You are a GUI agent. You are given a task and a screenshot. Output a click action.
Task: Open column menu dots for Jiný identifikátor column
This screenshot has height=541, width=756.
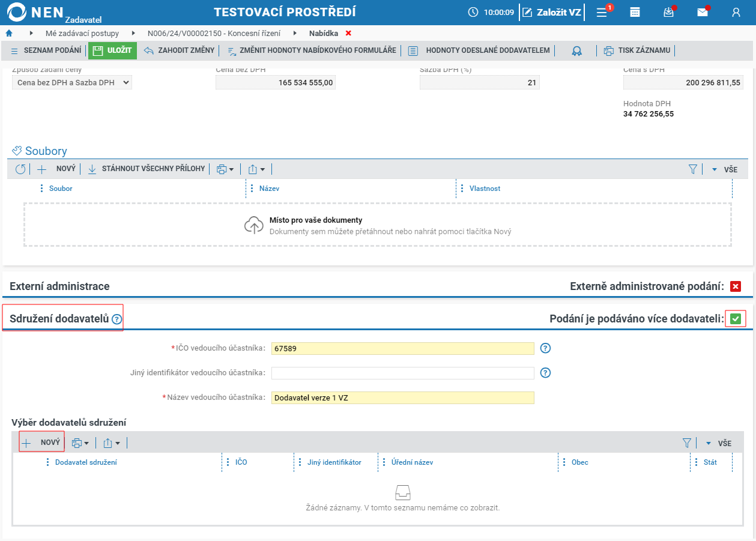300,462
